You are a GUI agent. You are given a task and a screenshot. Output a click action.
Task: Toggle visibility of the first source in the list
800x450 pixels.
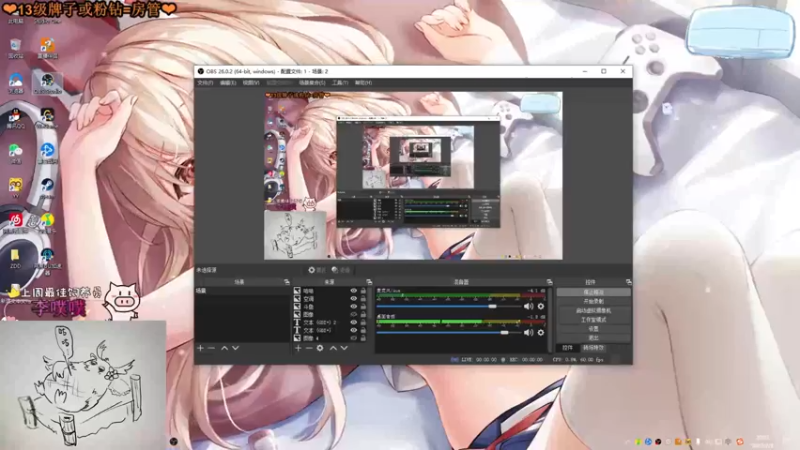(x=354, y=291)
